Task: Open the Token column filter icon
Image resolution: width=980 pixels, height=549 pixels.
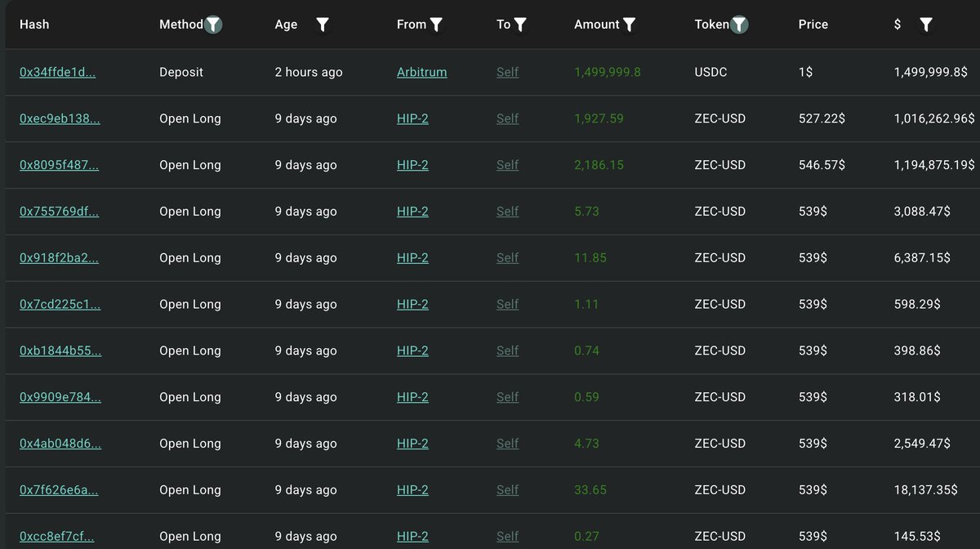Action: pyautogui.click(x=739, y=25)
